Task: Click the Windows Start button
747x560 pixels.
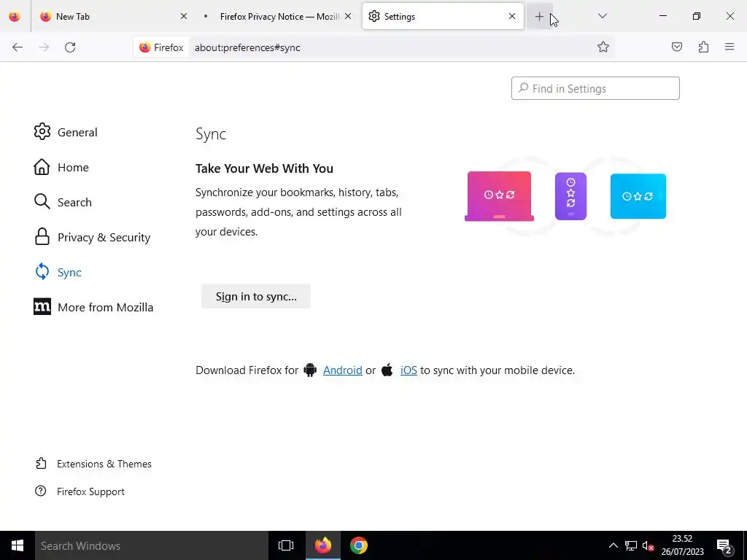Action: pos(18,545)
